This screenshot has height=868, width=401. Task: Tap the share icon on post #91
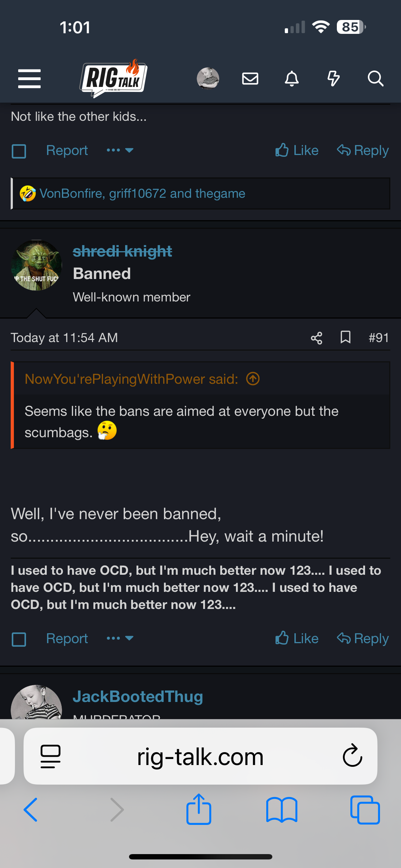(317, 338)
